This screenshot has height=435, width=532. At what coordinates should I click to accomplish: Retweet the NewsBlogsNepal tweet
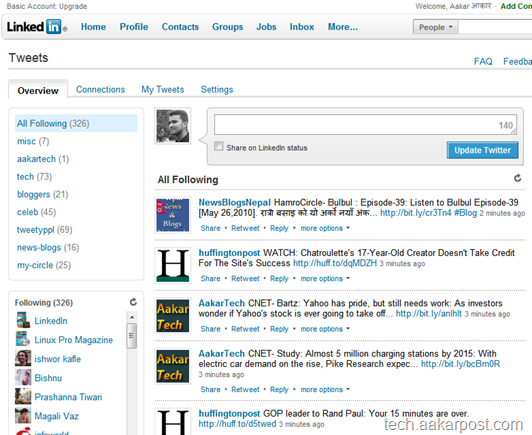(x=245, y=228)
